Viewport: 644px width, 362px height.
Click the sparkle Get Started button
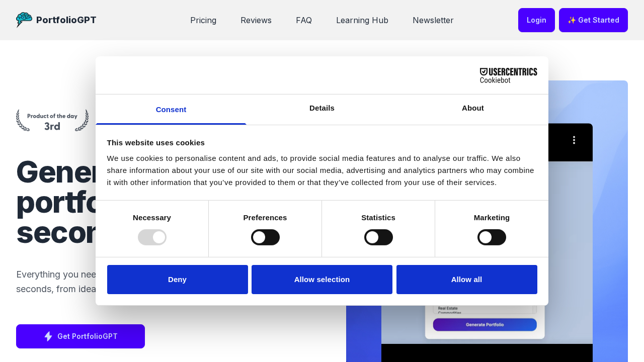click(593, 20)
